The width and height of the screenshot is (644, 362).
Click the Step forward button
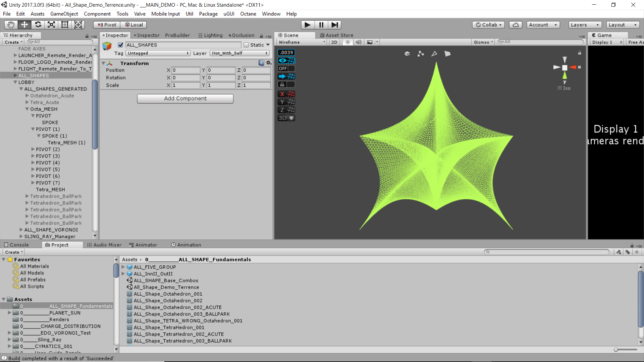[x=334, y=25]
